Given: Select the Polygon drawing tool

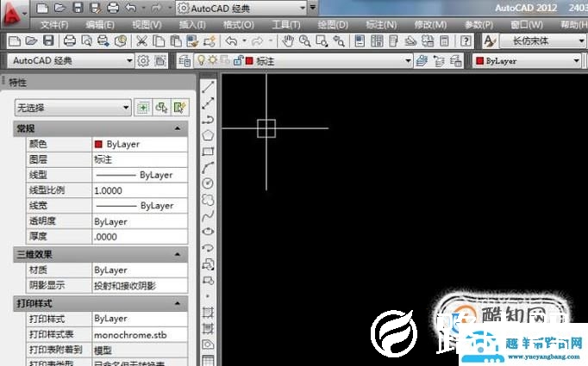Looking at the screenshot, I should [208, 135].
